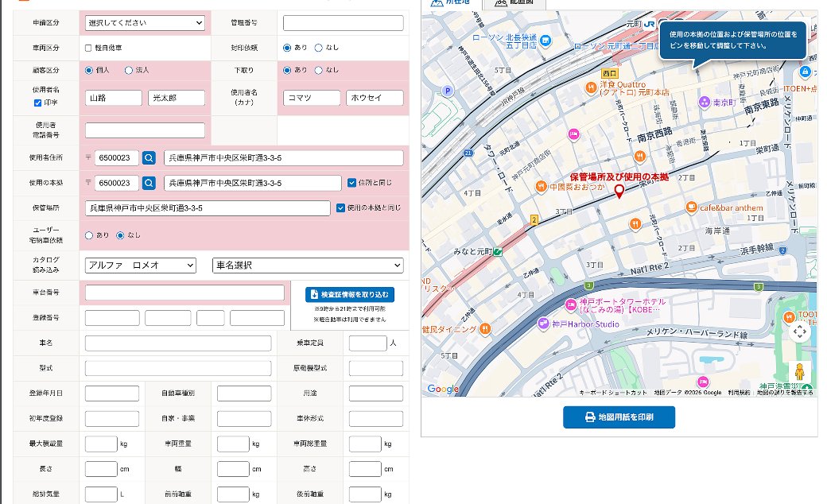Open キーボード ショートカット link on map
This screenshot has height=504, width=827.
tap(613, 392)
